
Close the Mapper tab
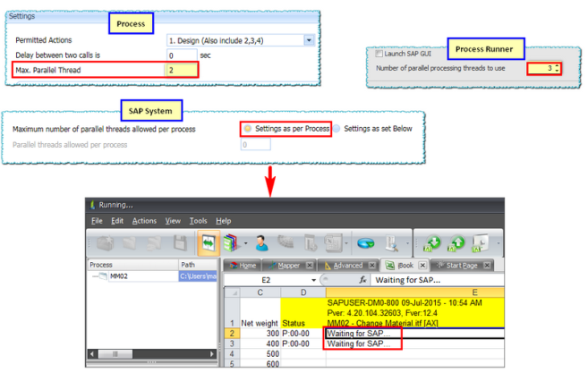point(310,266)
